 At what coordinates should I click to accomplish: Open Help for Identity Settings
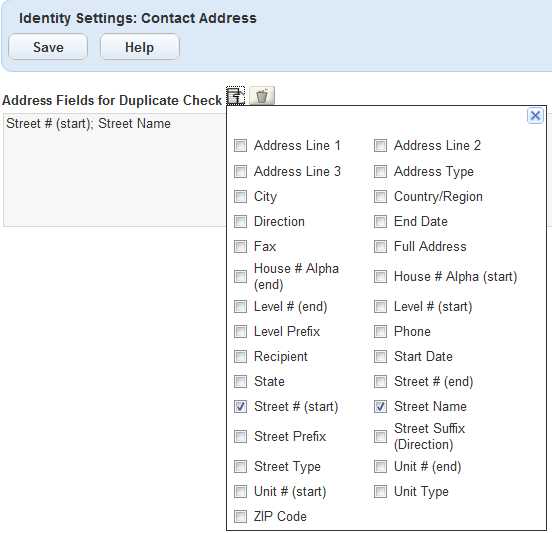click(x=140, y=47)
